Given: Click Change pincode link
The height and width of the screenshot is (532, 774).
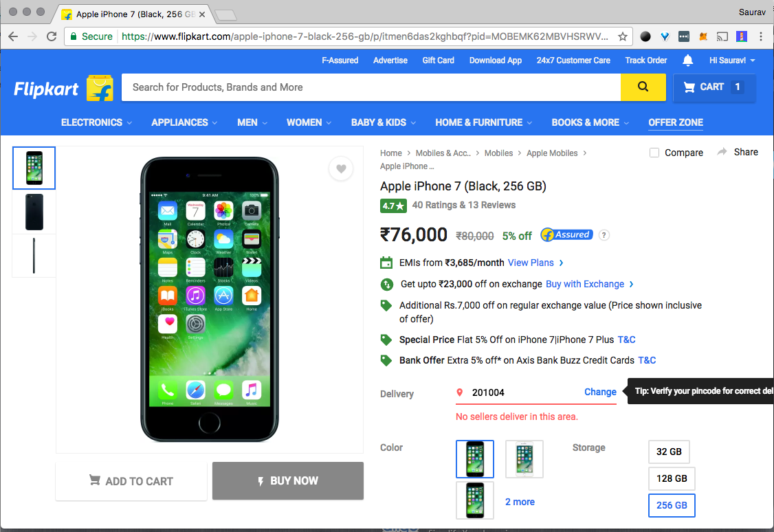Looking at the screenshot, I should click(x=600, y=392).
